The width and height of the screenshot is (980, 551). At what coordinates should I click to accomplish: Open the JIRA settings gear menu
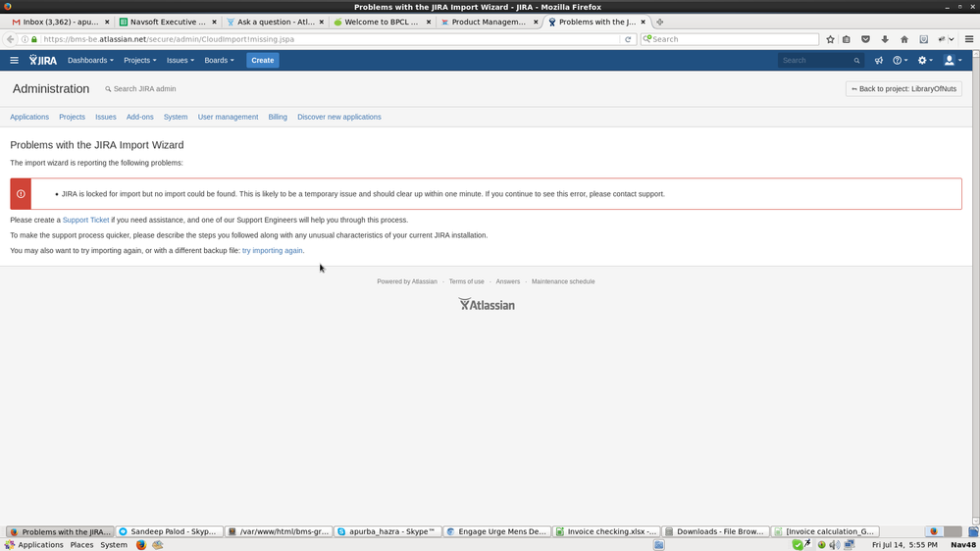coord(925,61)
